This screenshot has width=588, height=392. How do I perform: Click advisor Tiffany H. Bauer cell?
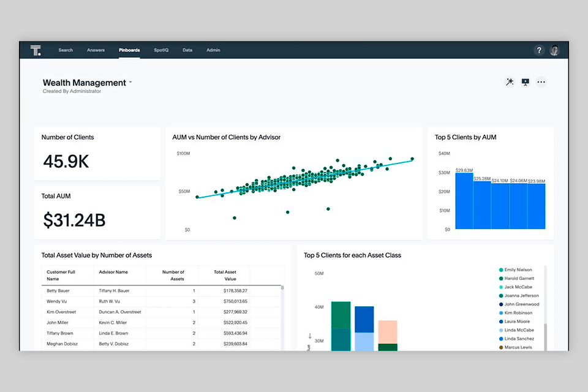[x=114, y=291]
